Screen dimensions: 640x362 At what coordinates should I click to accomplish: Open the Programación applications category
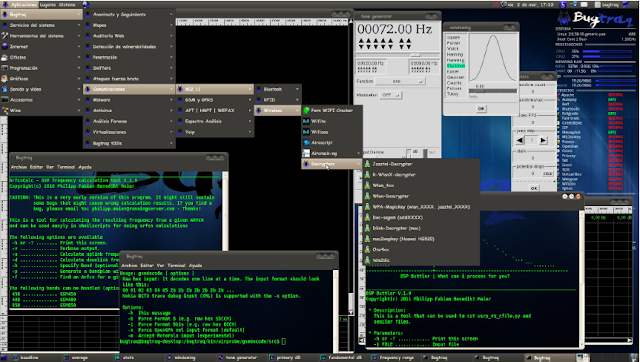(x=42, y=68)
